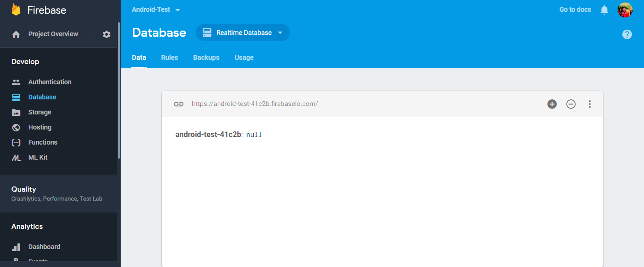Click the database URL link icon

tap(179, 104)
